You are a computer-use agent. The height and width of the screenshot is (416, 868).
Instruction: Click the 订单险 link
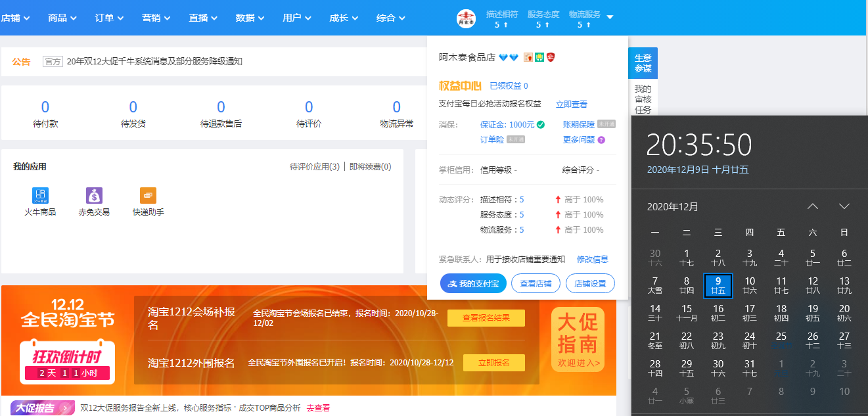[x=492, y=139]
